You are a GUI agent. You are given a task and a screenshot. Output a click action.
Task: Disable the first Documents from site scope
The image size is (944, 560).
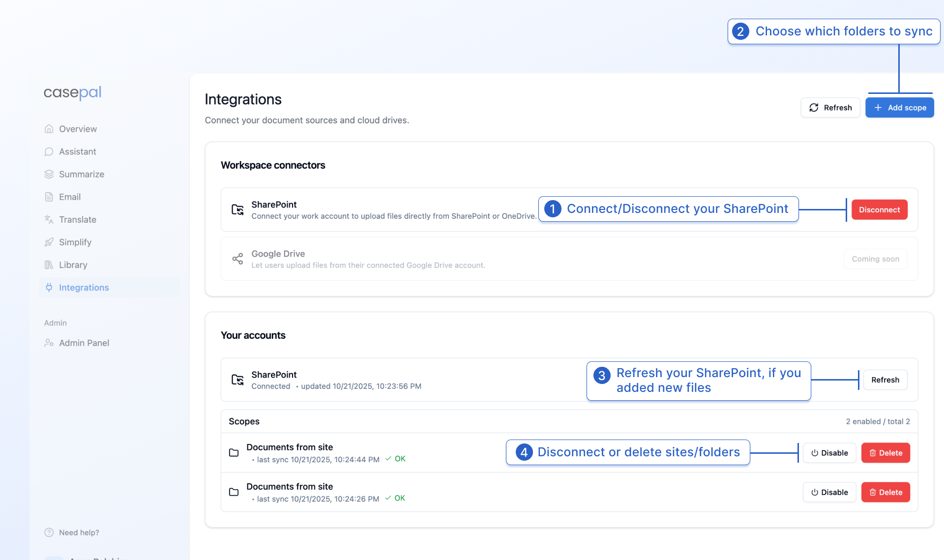pos(829,453)
